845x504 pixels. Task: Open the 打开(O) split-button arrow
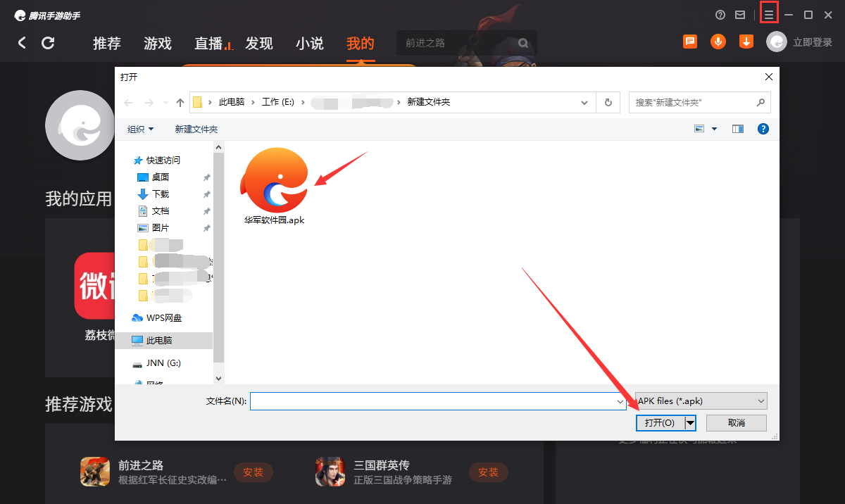(689, 422)
